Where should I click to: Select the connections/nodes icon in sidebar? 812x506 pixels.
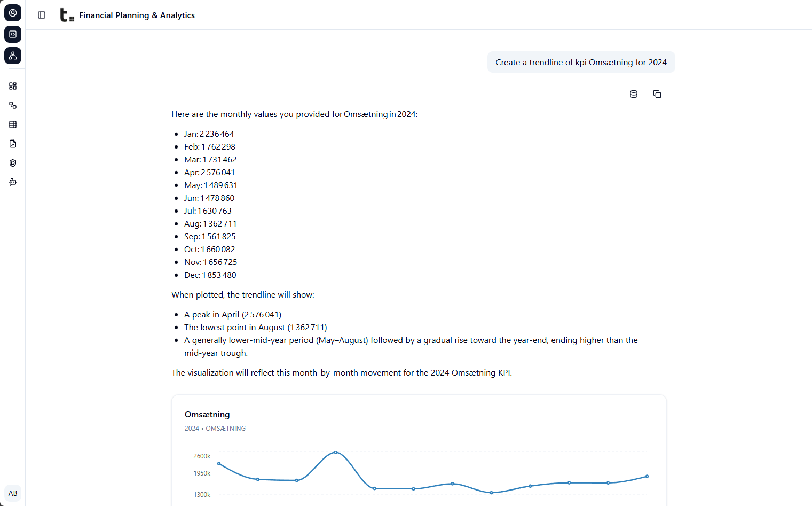(12, 105)
